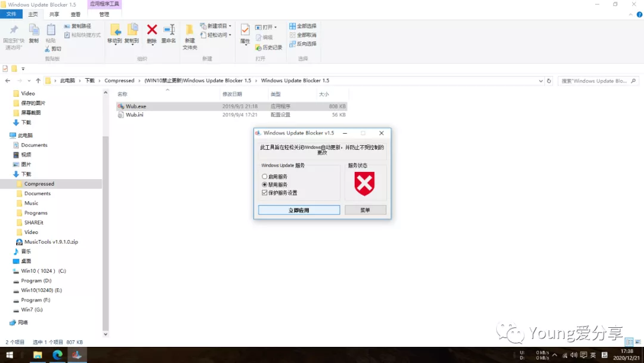Open the Quick Access Toolbar customize dropdown
The width and height of the screenshot is (644, 363).
point(23,69)
